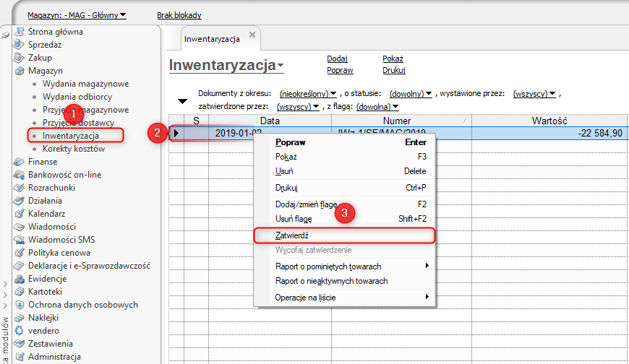
Task: Click the pin icon beside the module list
Action: [x=5, y=35]
